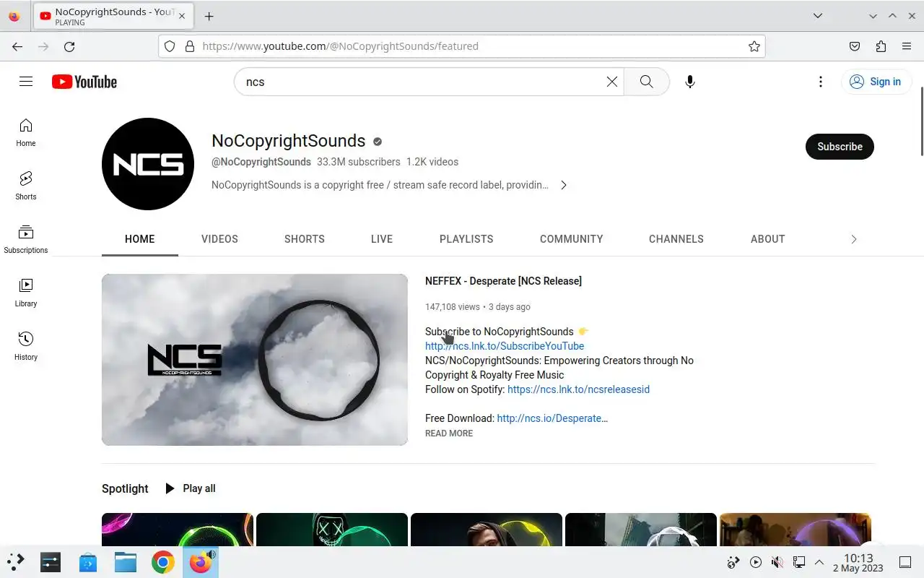Image resolution: width=924 pixels, height=578 pixels.
Task: Open NEFFEX - Desperate [NCS Release] title
Action: [503, 281]
